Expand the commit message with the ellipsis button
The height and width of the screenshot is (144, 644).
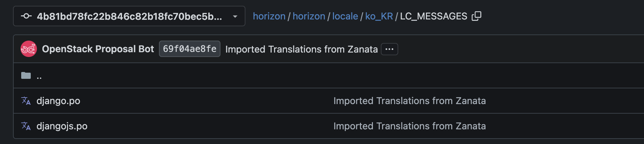389,49
